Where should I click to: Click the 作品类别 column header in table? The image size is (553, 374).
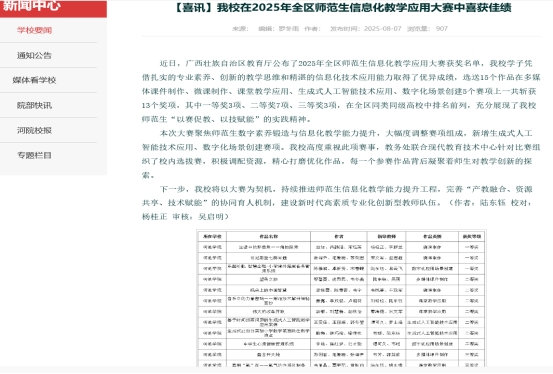click(x=432, y=236)
